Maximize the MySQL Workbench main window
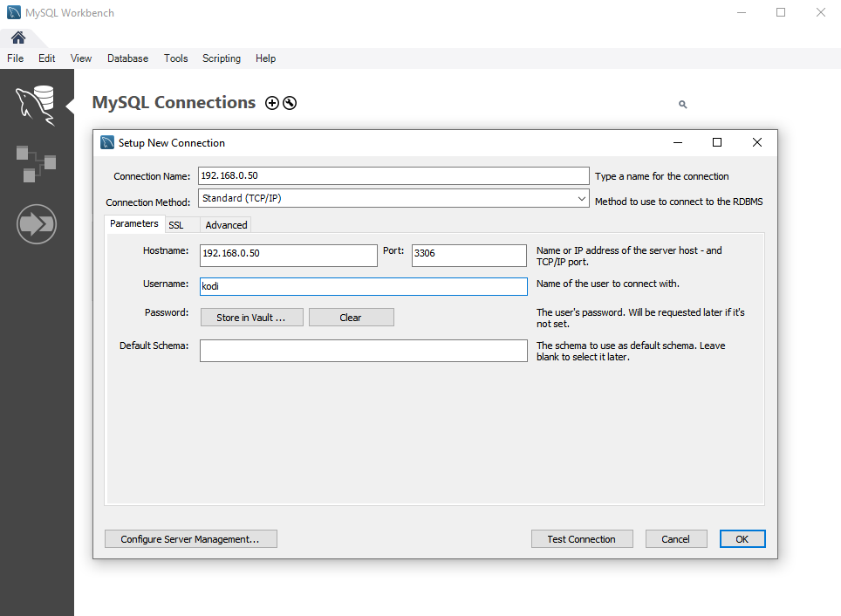The height and width of the screenshot is (616, 841). (x=781, y=12)
